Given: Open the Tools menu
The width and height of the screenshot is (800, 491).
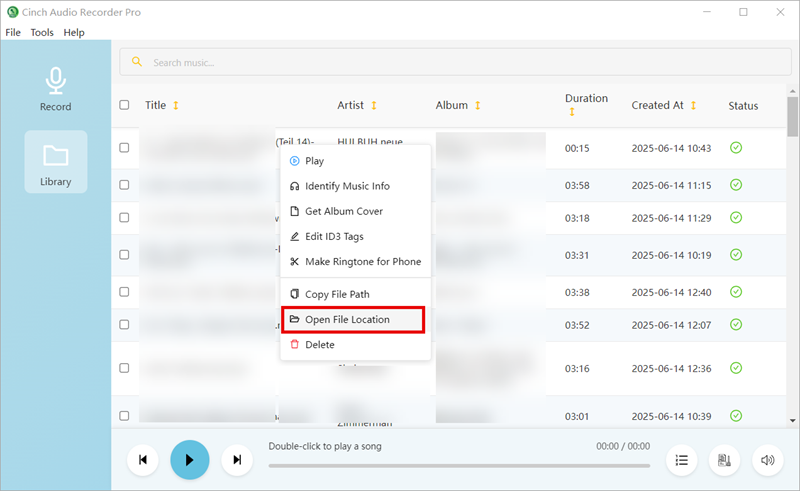Looking at the screenshot, I should click(42, 33).
